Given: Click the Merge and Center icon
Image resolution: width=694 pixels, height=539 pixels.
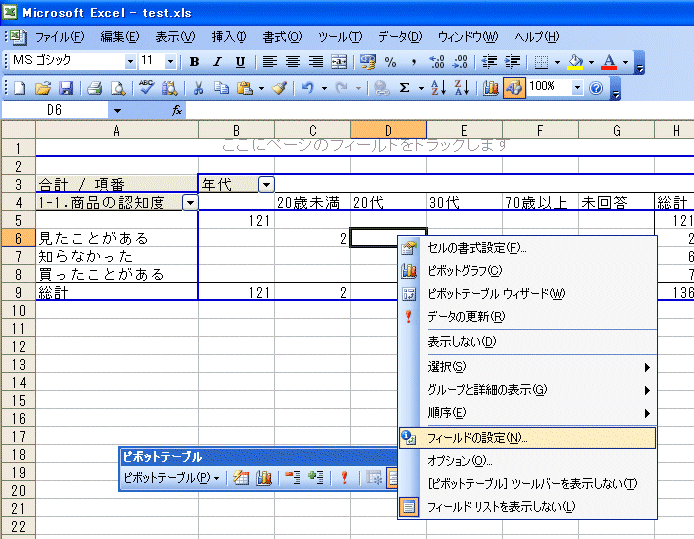Looking at the screenshot, I should point(339,62).
